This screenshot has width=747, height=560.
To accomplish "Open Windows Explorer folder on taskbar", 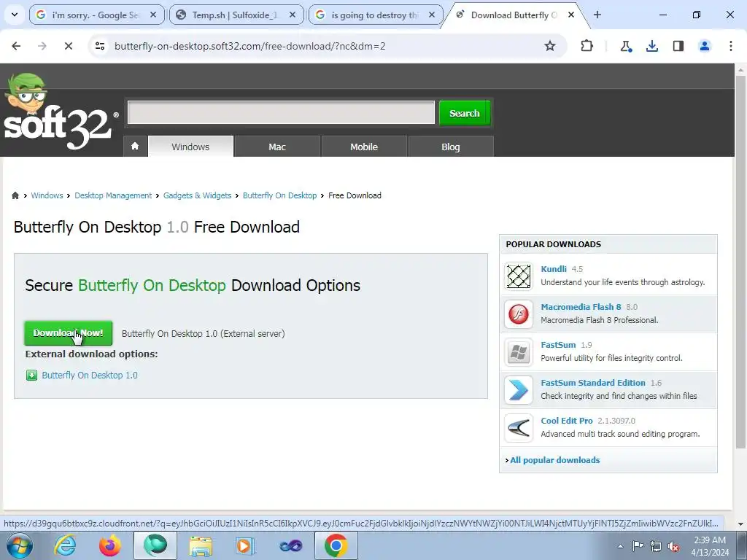I will click(201, 545).
